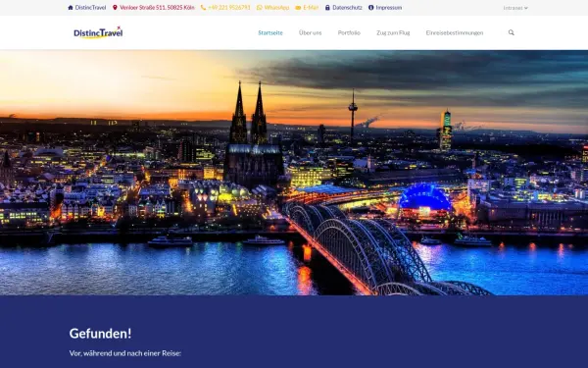
Task: Click the WhatsApp icon
Action: pos(259,8)
